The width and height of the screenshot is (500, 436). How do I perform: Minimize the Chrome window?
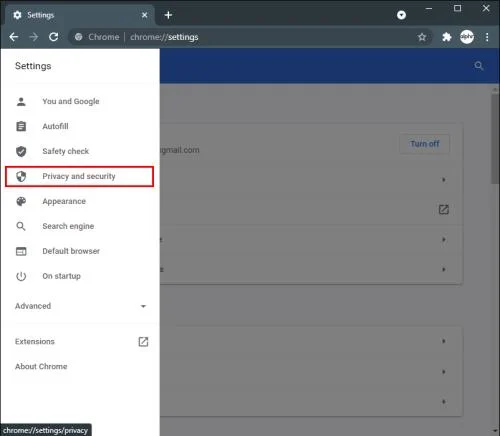pos(429,9)
